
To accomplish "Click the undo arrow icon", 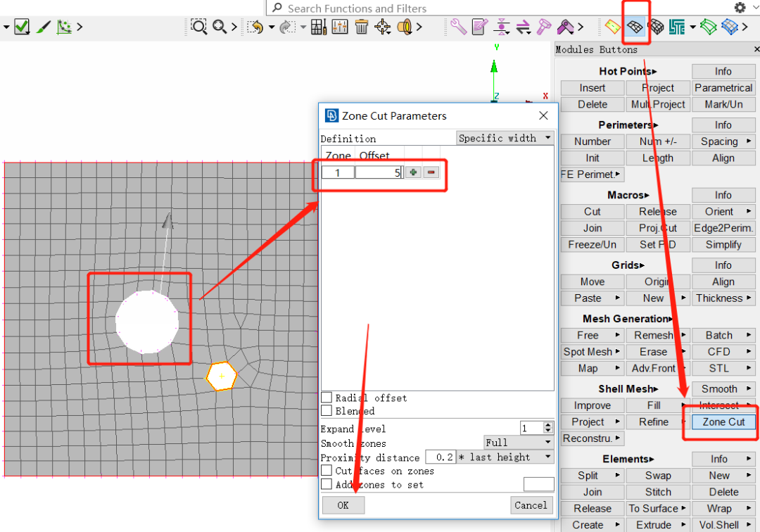I will click(x=255, y=27).
